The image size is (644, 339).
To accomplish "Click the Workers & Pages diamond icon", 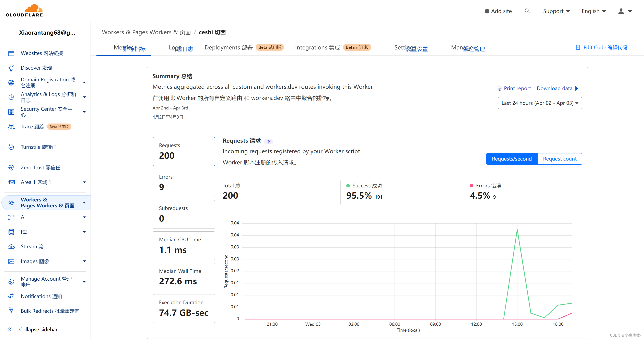I will coord(11,202).
